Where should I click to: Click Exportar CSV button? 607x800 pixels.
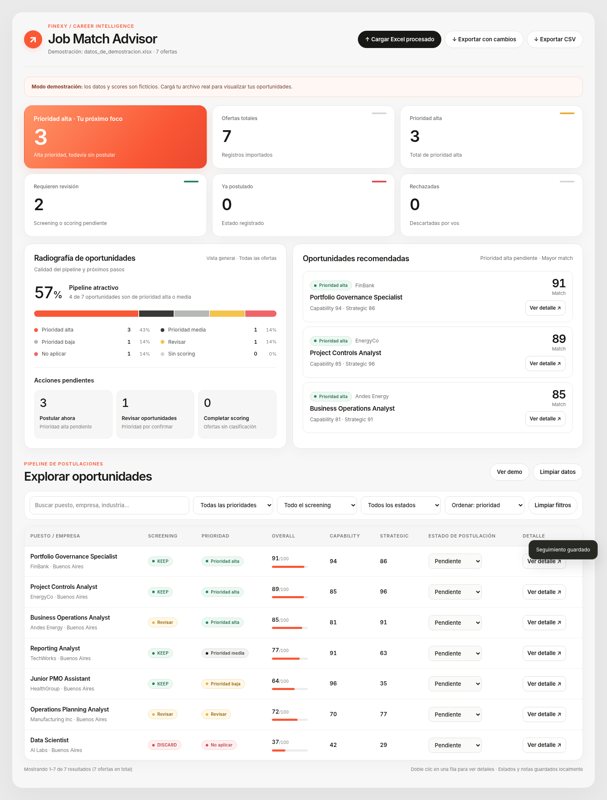tap(554, 39)
